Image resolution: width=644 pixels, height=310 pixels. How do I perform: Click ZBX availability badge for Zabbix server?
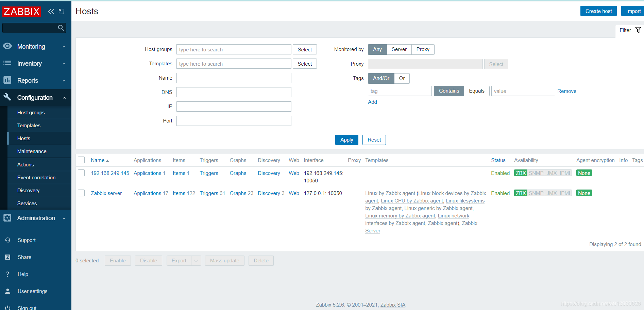pos(521,193)
